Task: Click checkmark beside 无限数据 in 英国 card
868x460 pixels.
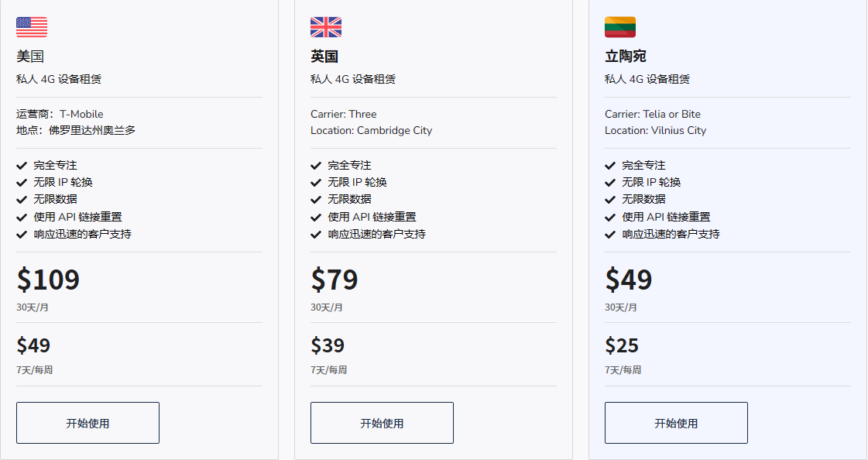Action: tap(316, 199)
